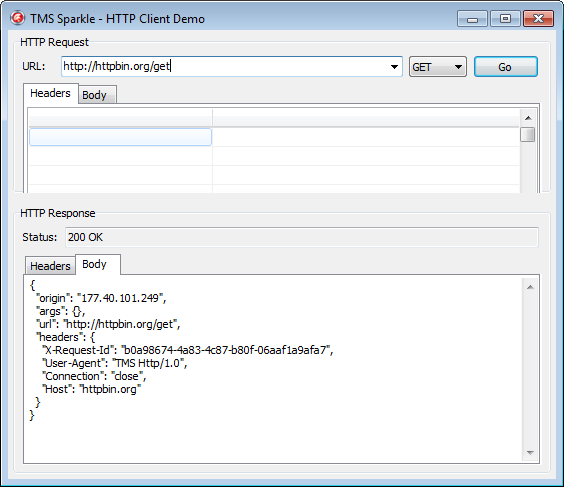Select the request Headers tab
This screenshot has width=564, height=487.
pyautogui.click(x=50, y=93)
